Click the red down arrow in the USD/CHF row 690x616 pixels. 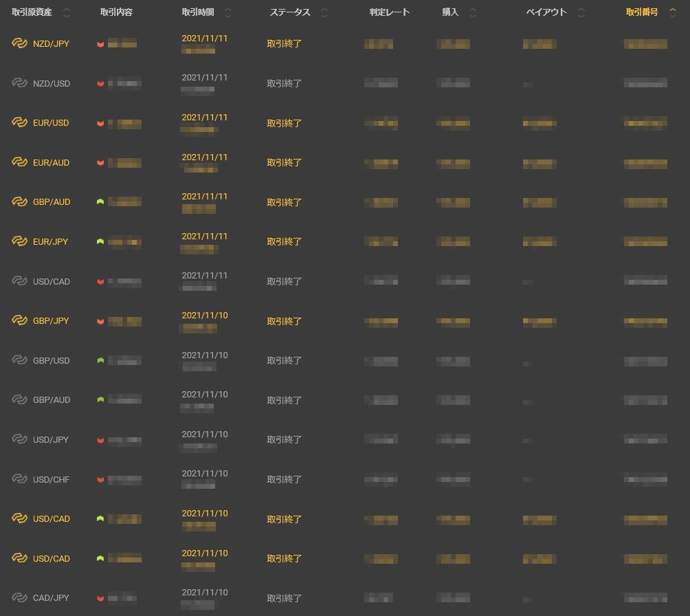(100, 480)
